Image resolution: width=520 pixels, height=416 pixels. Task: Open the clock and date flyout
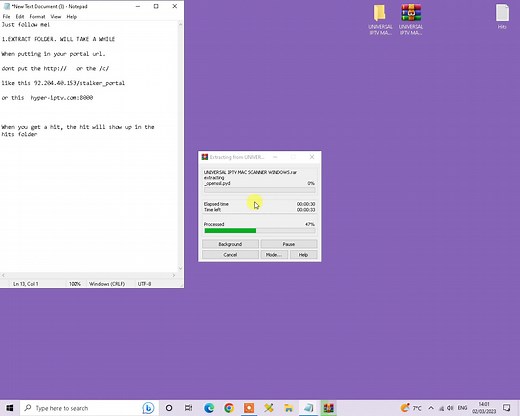pos(484,408)
